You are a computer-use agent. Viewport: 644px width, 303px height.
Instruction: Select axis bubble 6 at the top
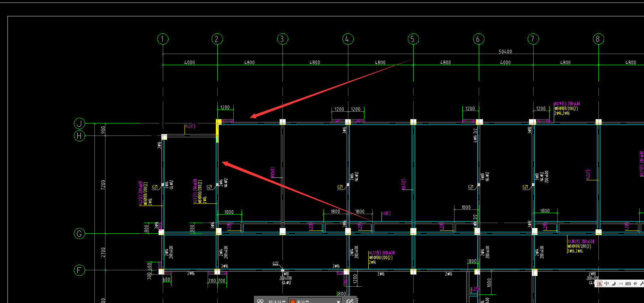(x=479, y=39)
